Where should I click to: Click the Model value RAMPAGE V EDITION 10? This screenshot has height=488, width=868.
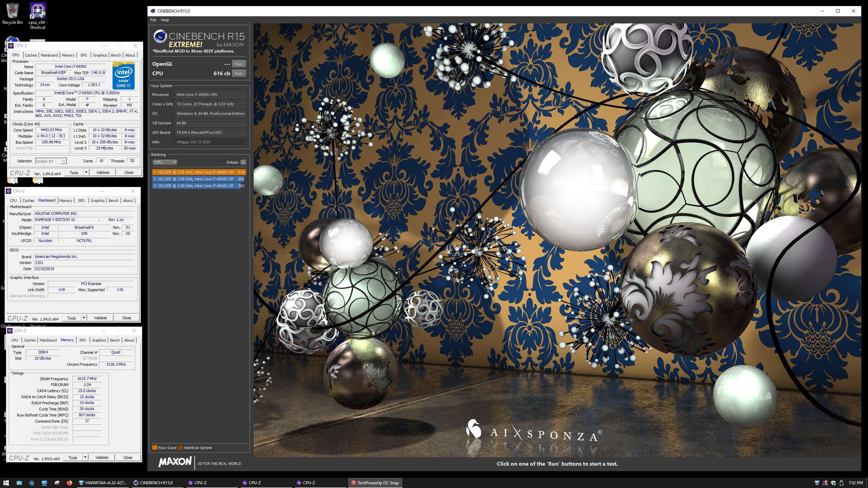click(x=66, y=220)
